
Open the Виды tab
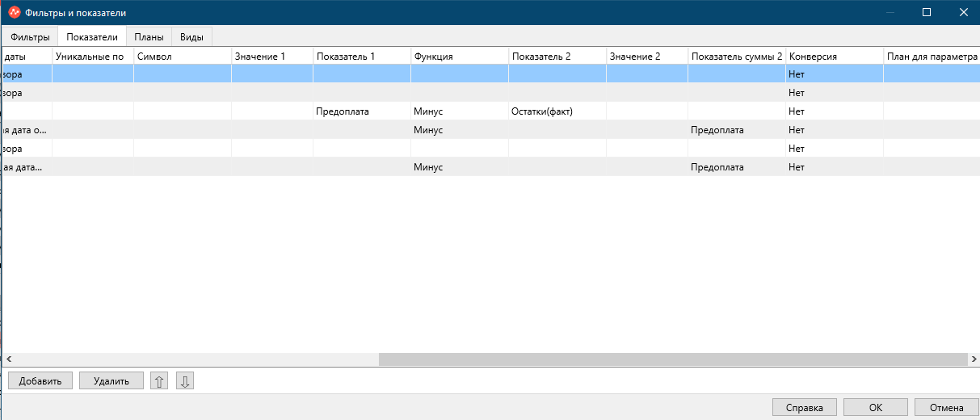pos(191,36)
